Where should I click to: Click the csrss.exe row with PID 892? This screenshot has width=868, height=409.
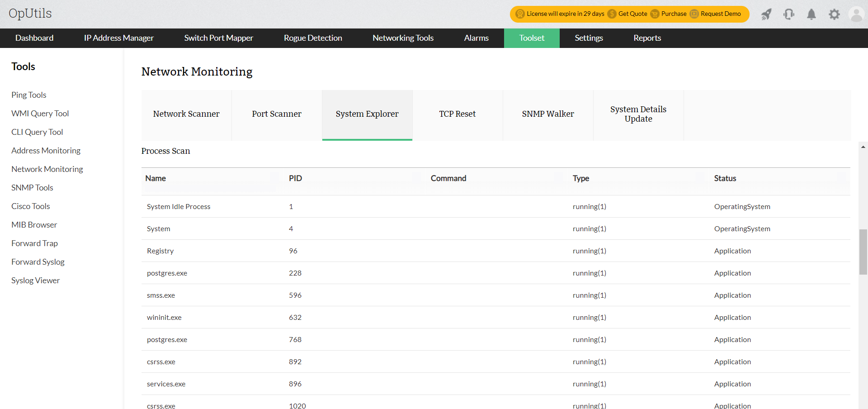tap(496, 362)
